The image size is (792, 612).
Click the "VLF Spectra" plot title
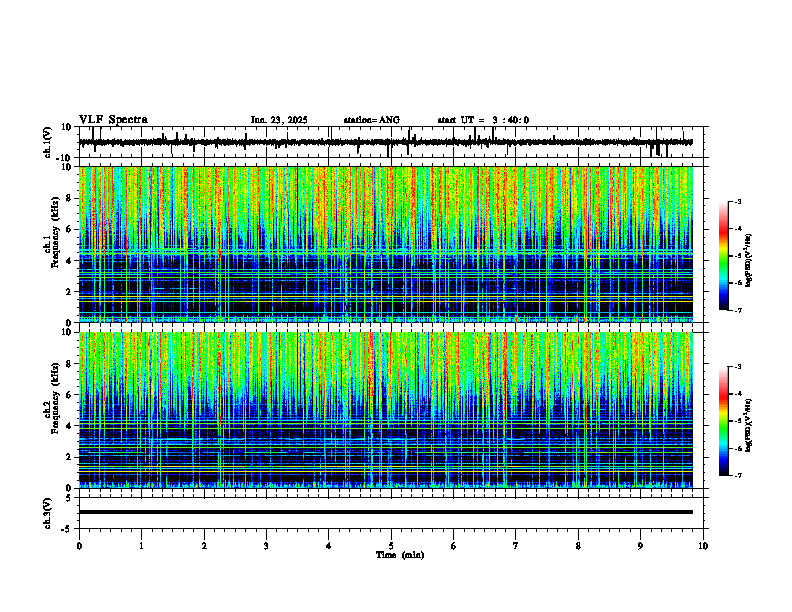tap(113, 119)
